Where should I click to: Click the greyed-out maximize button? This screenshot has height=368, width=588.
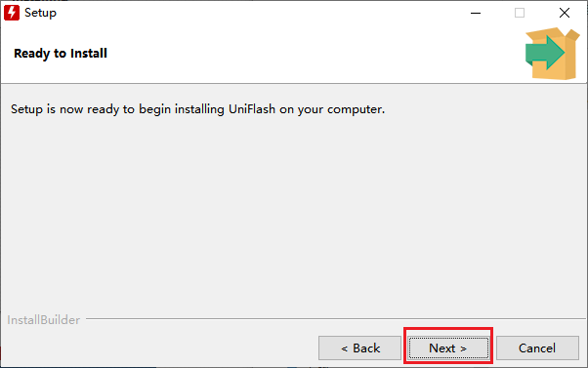click(520, 13)
